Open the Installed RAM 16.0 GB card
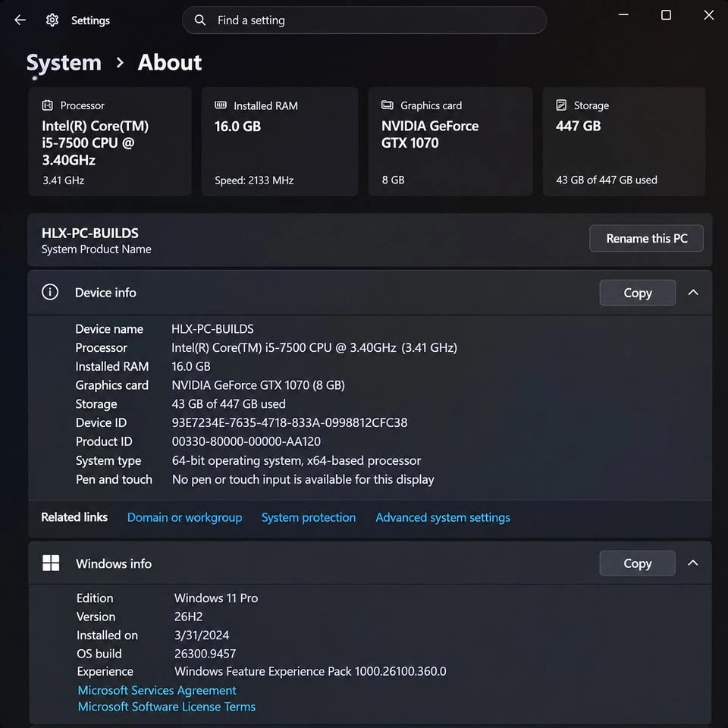 point(280,142)
